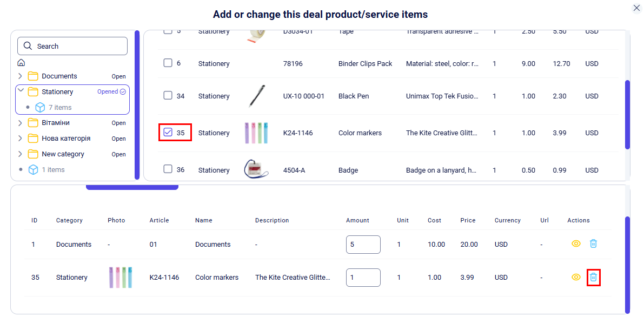Click the home icon in category tree
644x316 pixels.
(21, 63)
